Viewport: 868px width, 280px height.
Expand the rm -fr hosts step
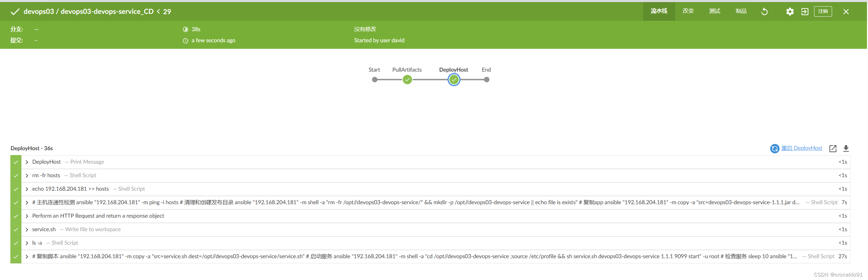click(27, 175)
